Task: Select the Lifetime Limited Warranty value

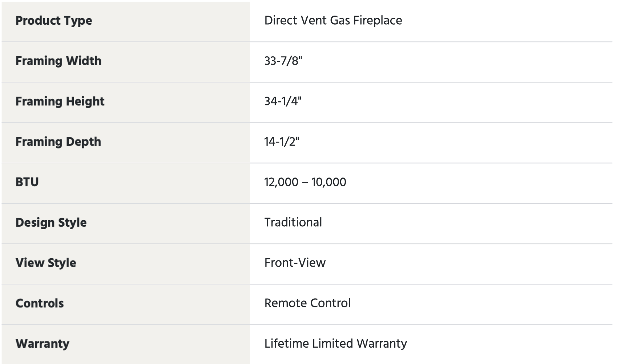Action: pyautogui.click(x=336, y=343)
